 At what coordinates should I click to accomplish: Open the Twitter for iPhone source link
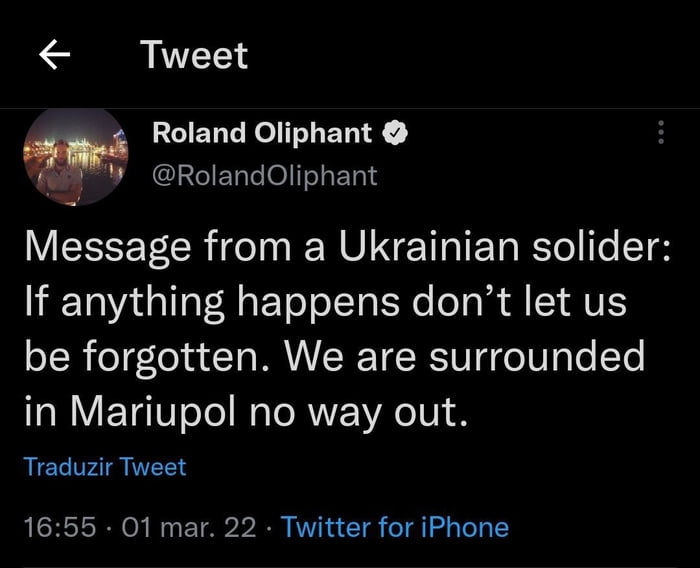coord(395,527)
